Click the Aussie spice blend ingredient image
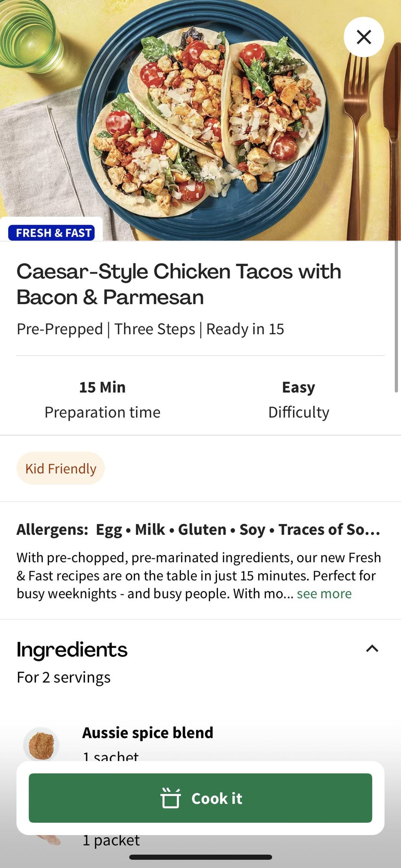401x868 pixels. [x=41, y=744]
